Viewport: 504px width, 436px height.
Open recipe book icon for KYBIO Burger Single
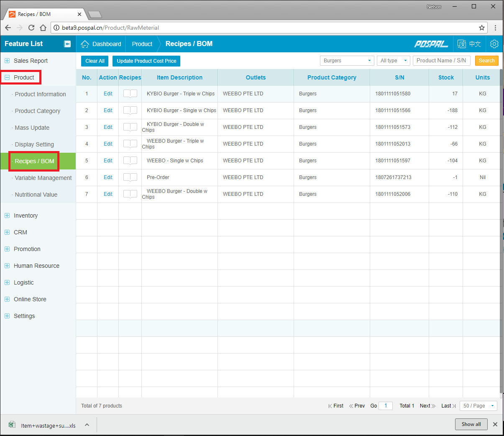click(130, 110)
